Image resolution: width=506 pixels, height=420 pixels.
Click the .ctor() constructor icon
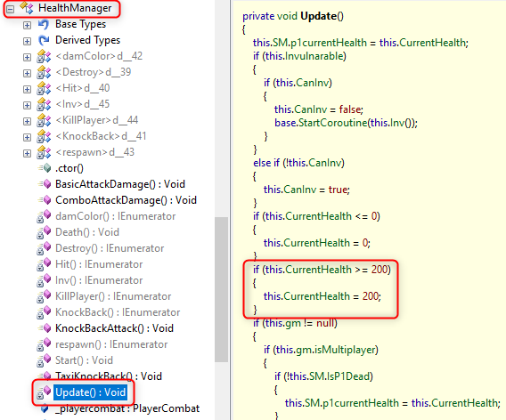coord(45,168)
